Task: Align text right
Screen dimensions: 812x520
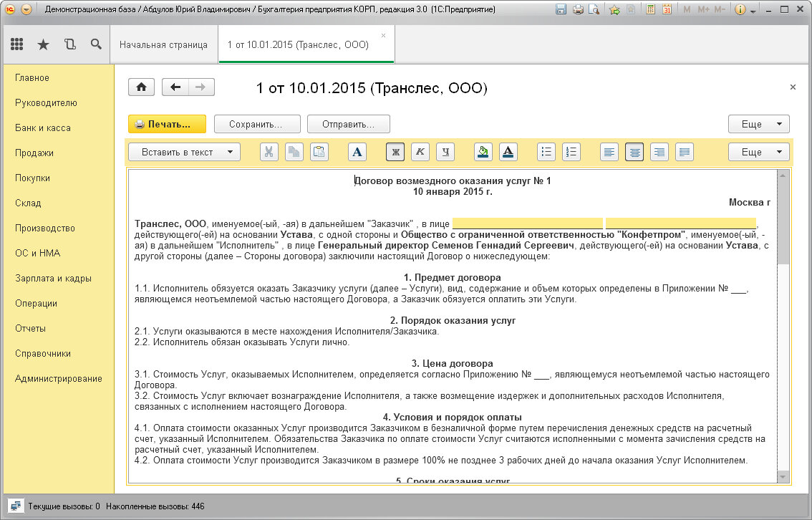Action: pyautogui.click(x=659, y=153)
